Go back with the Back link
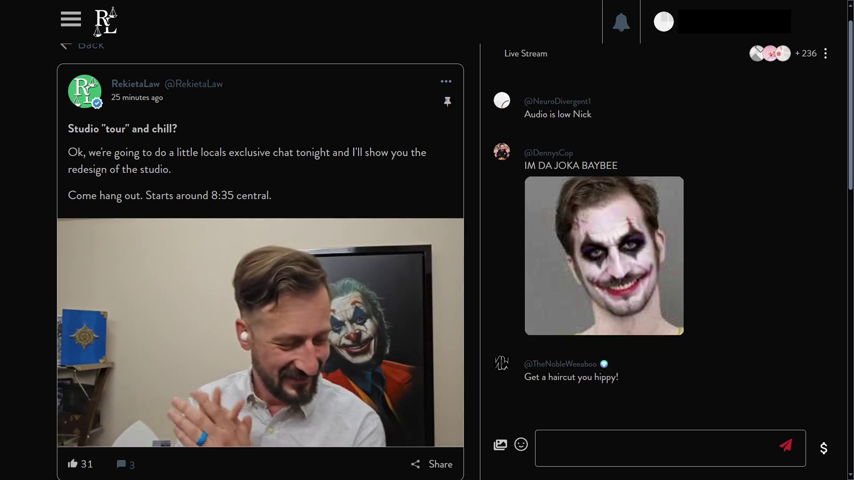854x480 pixels. pos(82,45)
